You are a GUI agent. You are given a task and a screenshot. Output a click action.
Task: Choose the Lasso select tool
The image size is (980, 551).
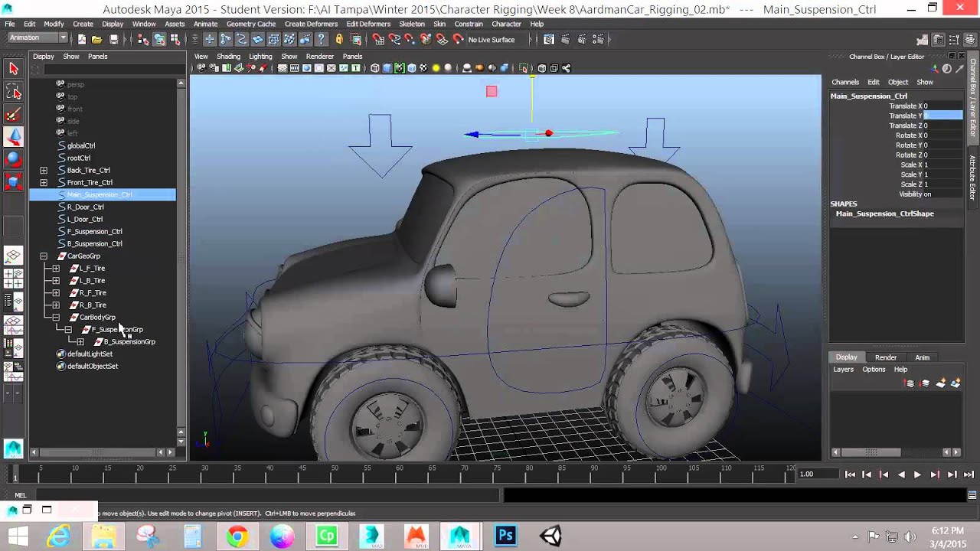pos(13,93)
